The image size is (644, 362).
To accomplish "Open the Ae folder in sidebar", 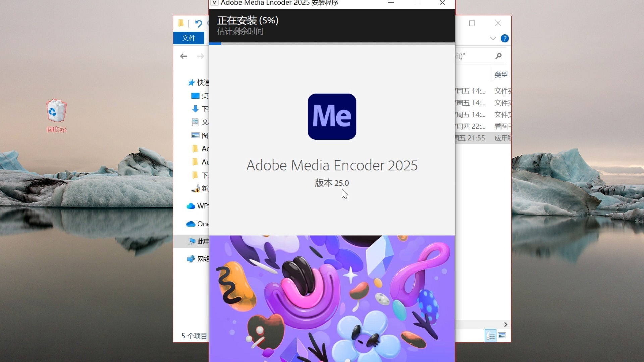I will pos(200,148).
